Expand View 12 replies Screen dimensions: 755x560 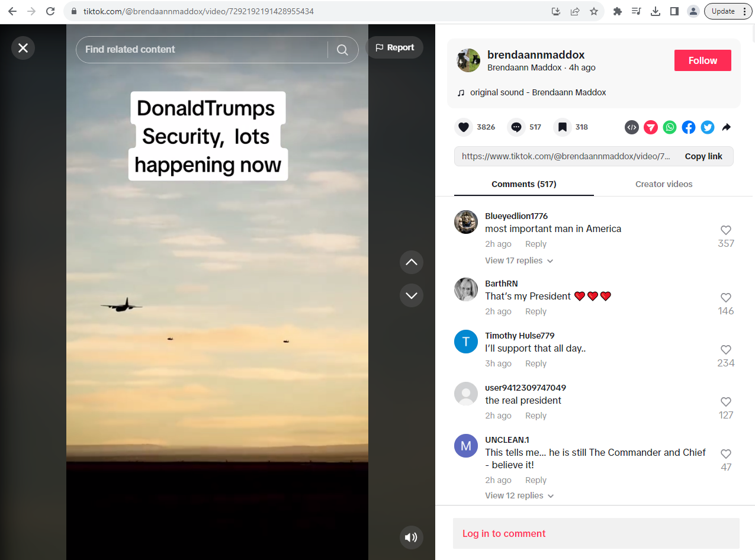pyautogui.click(x=519, y=495)
